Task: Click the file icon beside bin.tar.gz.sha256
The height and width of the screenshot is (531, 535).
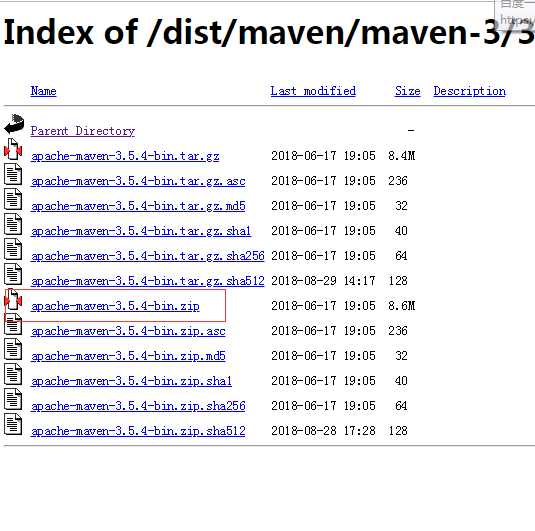Action: coord(13,249)
